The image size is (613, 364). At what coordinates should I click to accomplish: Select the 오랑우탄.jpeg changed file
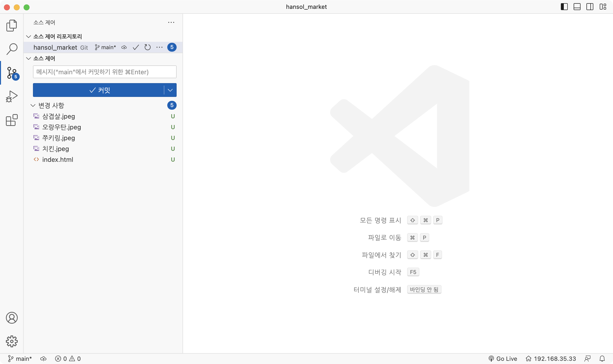(103, 127)
